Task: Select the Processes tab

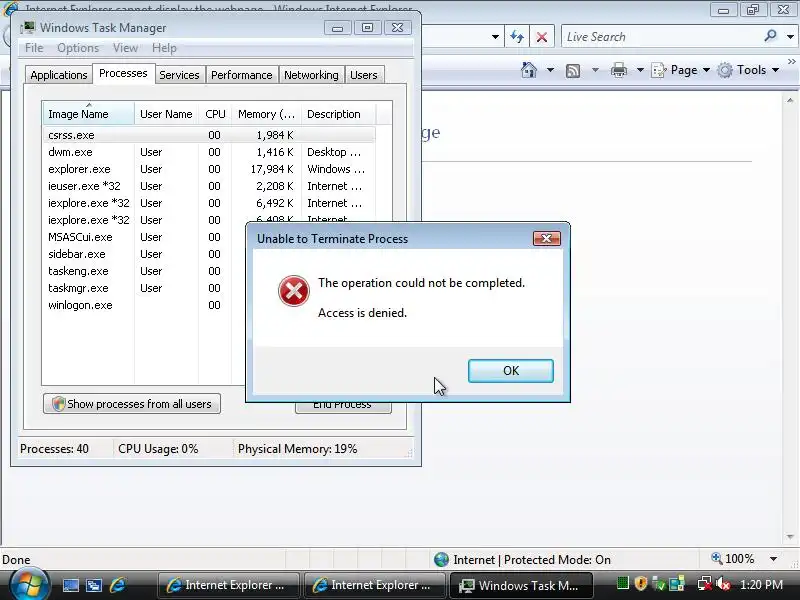Action: tap(123, 73)
